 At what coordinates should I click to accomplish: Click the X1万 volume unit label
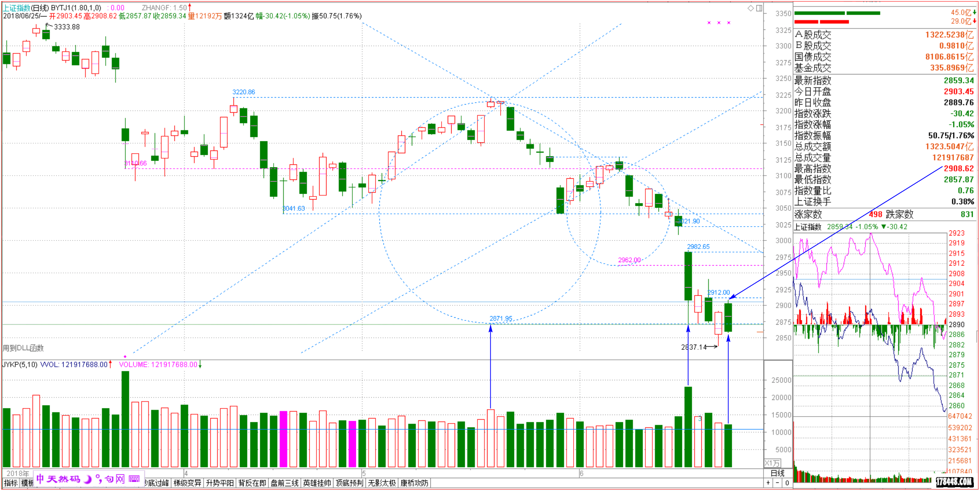(x=772, y=463)
